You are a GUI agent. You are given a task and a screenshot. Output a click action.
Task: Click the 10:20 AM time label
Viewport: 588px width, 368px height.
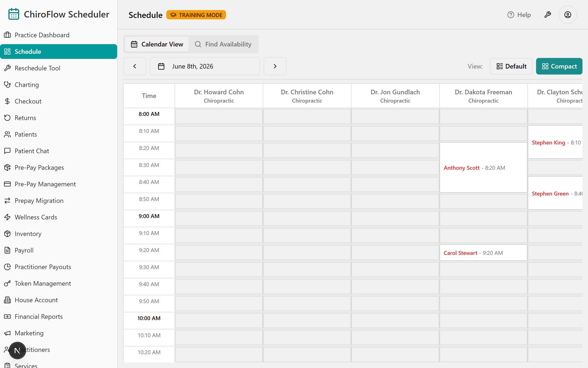149,352
